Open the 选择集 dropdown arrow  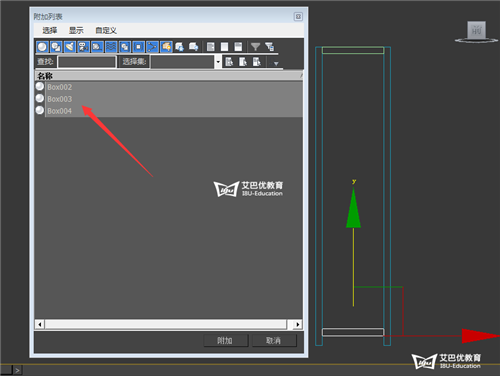click(218, 62)
